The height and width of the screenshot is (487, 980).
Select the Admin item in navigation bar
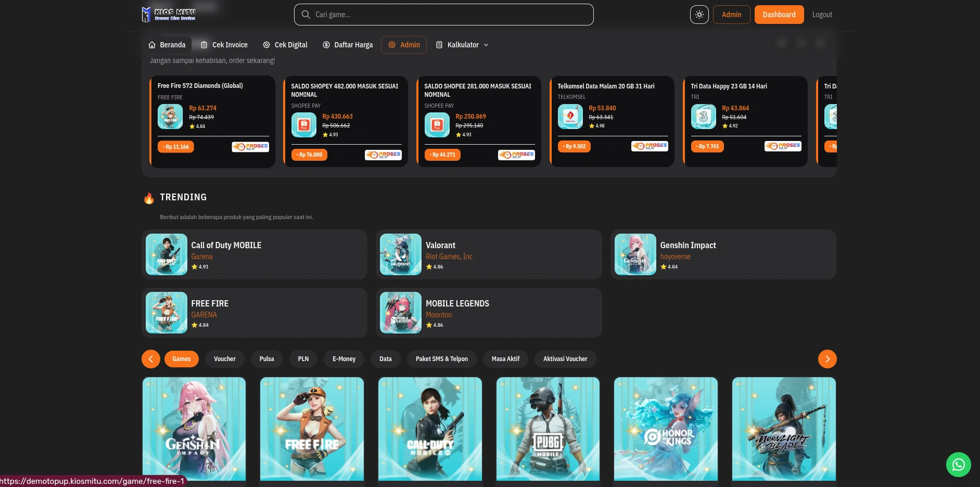(x=404, y=45)
